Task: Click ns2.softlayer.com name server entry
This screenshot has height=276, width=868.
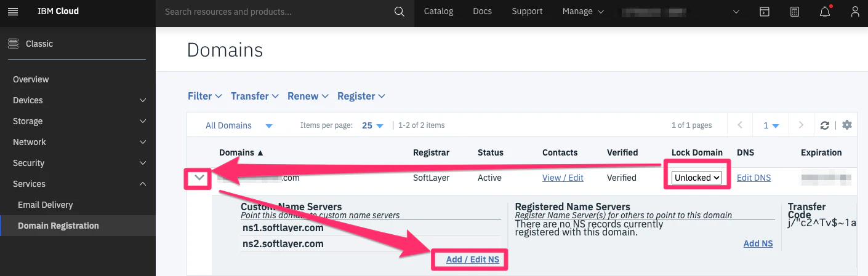Action: [283, 243]
